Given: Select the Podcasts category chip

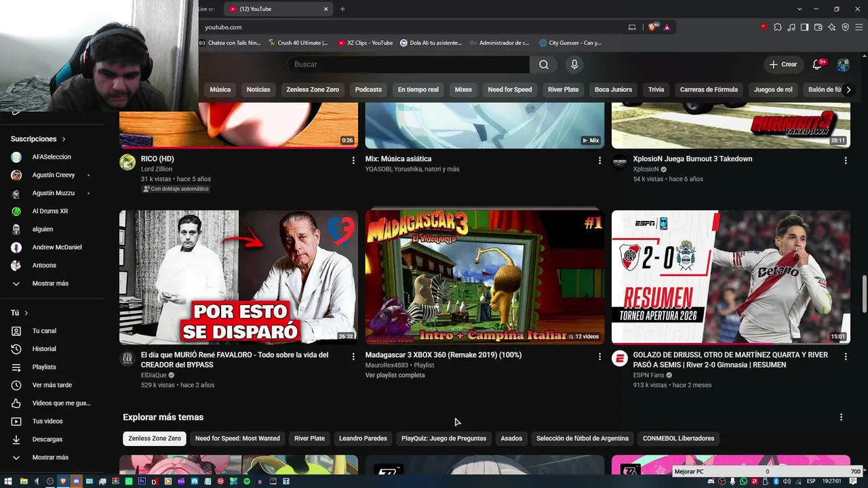Looking at the screenshot, I should (368, 89).
